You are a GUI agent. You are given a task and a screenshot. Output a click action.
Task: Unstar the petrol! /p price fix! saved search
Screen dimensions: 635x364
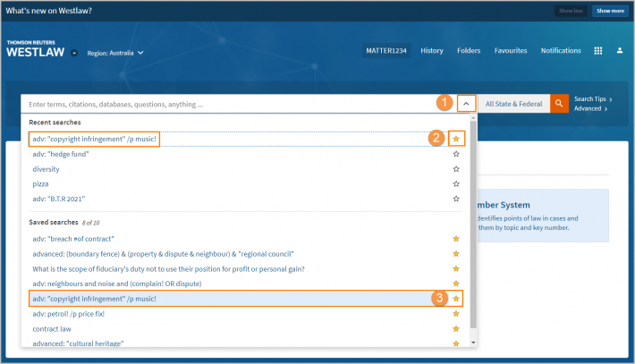point(456,314)
